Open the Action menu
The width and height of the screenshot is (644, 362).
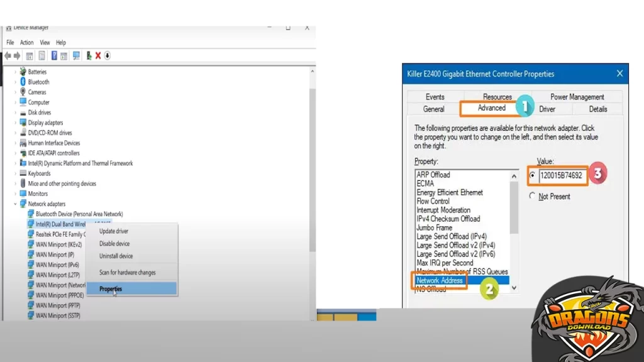26,43
